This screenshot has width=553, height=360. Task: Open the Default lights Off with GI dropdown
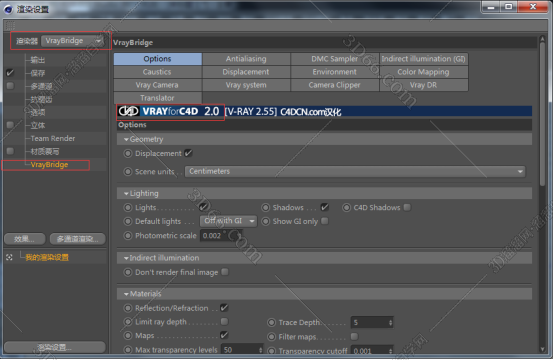coord(228,221)
